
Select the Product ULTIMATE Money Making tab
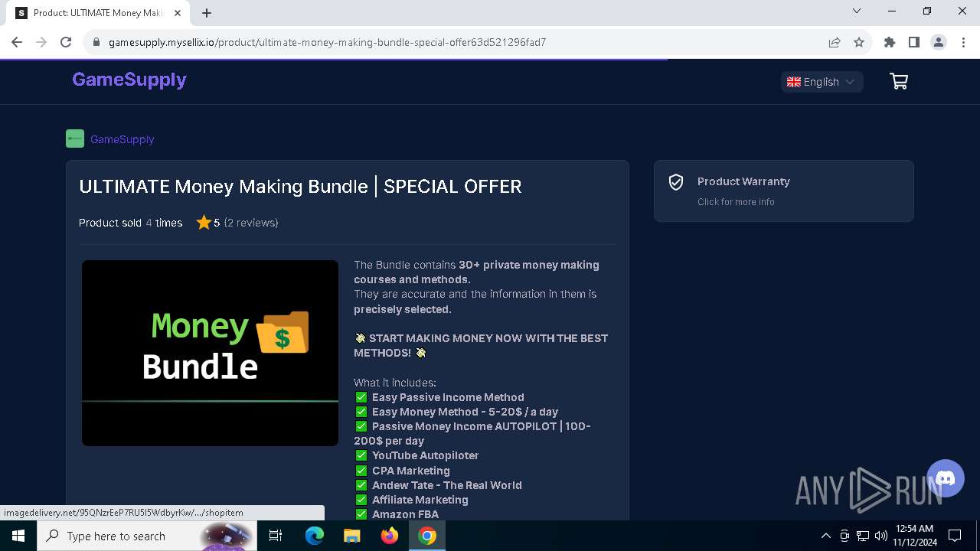100,13
